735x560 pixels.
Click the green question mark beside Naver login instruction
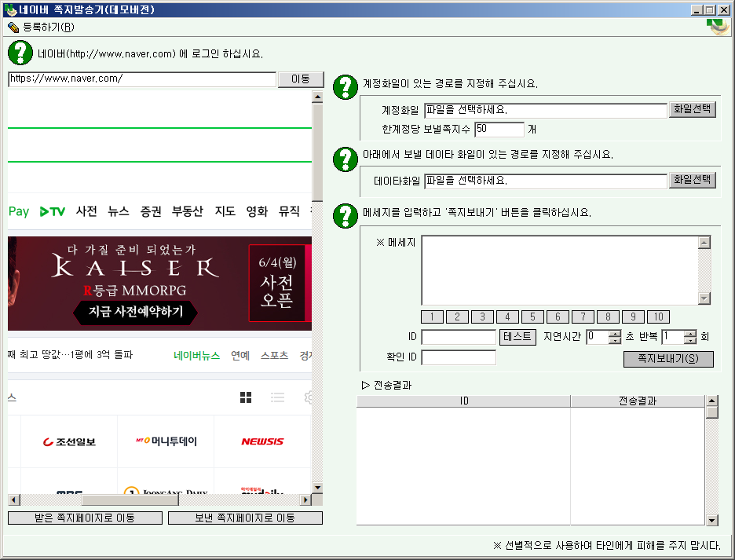pyautogui.click(x=20, y=53)
